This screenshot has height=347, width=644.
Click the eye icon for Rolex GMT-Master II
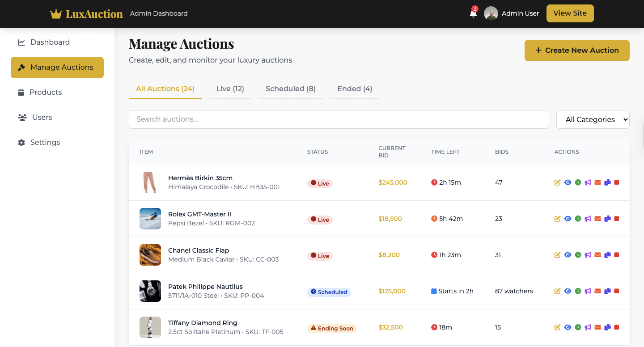[x=568, y=219]
